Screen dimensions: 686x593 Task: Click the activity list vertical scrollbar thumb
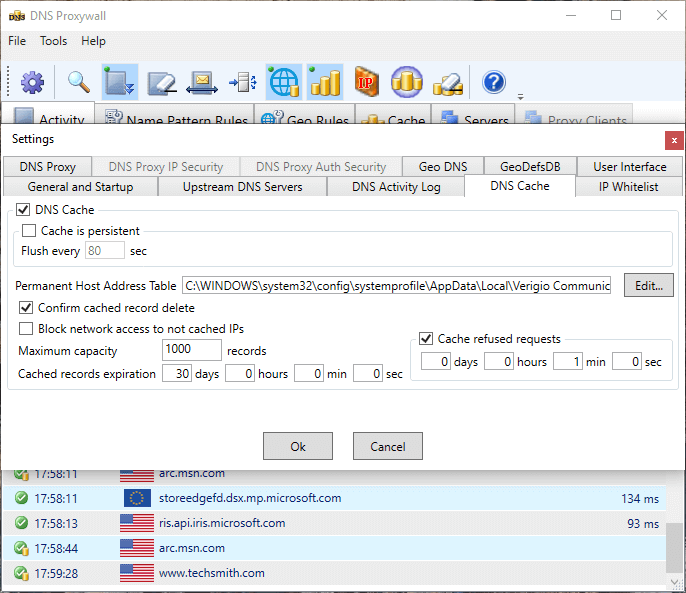(x=676, y=547)
